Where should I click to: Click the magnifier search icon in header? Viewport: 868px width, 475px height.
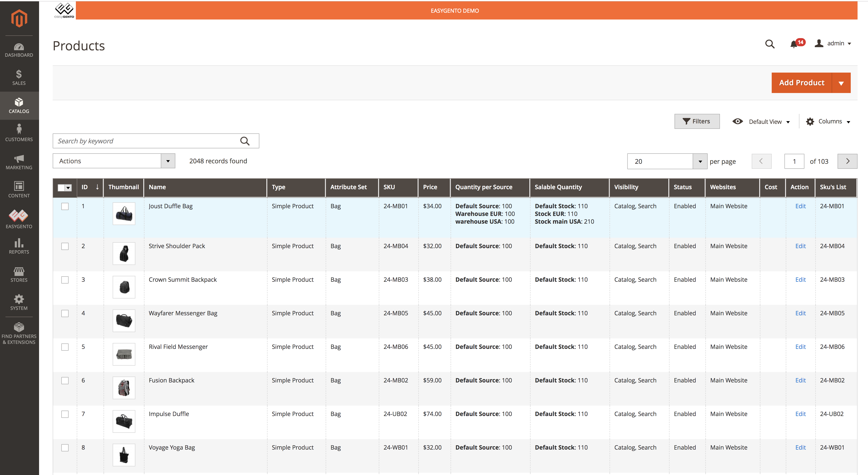click(x=770, y=44)
